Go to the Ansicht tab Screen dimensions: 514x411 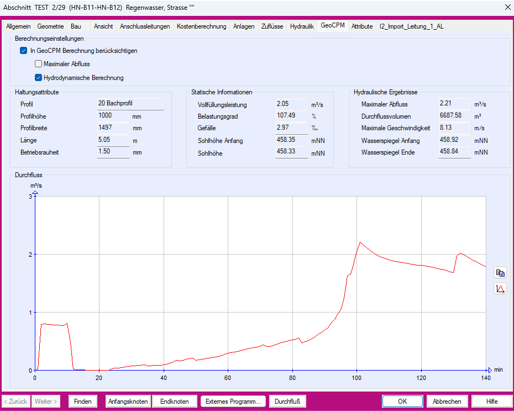click(103, 26)
